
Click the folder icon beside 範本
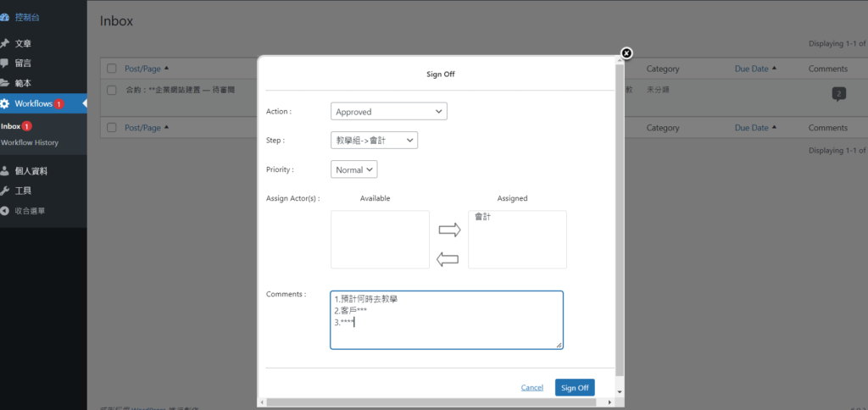[5, 83]
